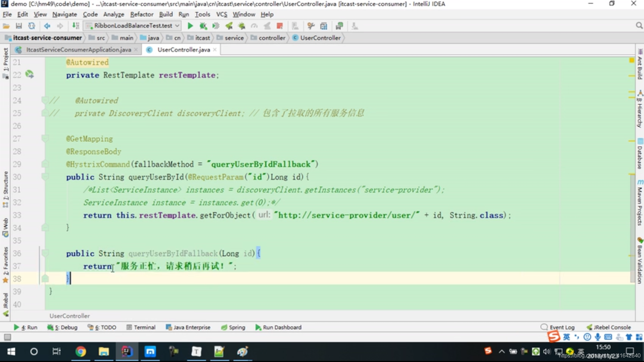The image size is (644, 362).
Task: Toggle the Bean Validation side panel
Action: (x=640, y=261)
